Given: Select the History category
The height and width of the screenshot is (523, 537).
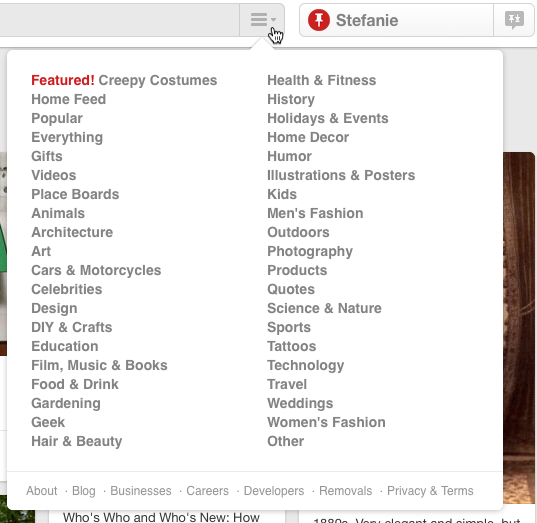Looking at the screenshot, I should click(x=291, y=99).
